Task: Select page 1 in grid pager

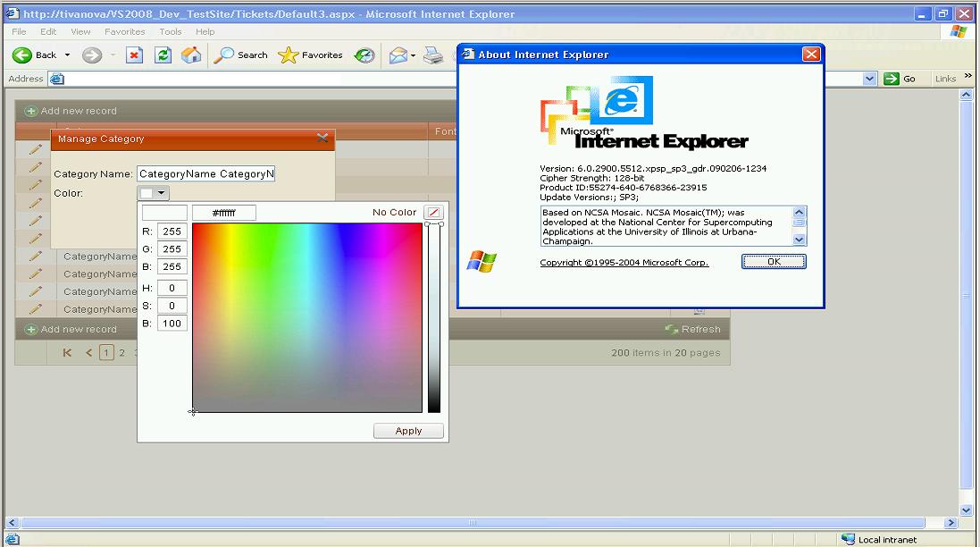Action: (x=106, y=352)
